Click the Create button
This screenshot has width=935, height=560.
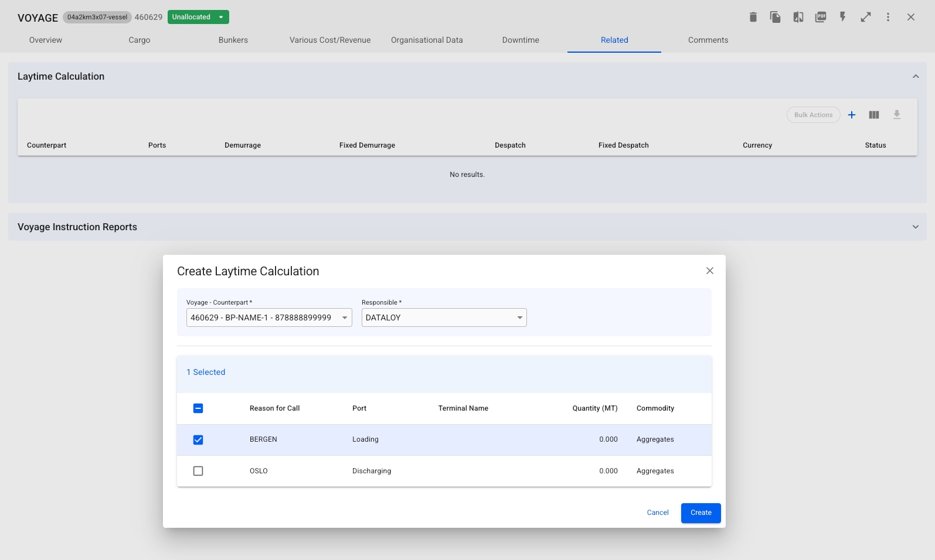[x=701, y=513]
